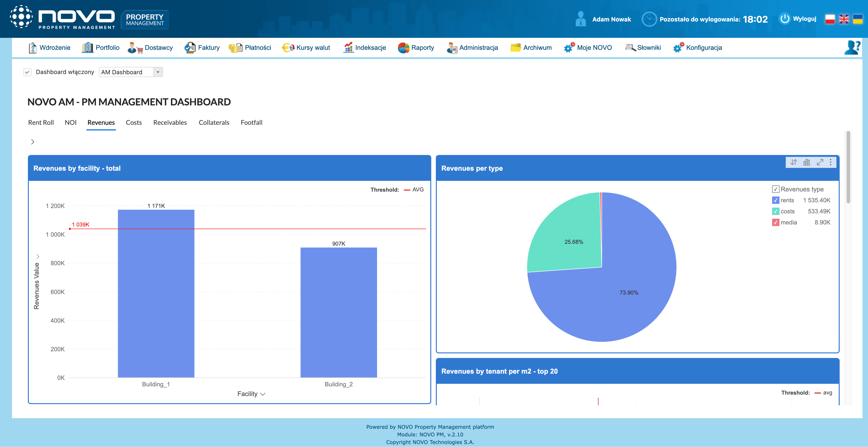Expand the filter chevron below tabs

(33, 142)
